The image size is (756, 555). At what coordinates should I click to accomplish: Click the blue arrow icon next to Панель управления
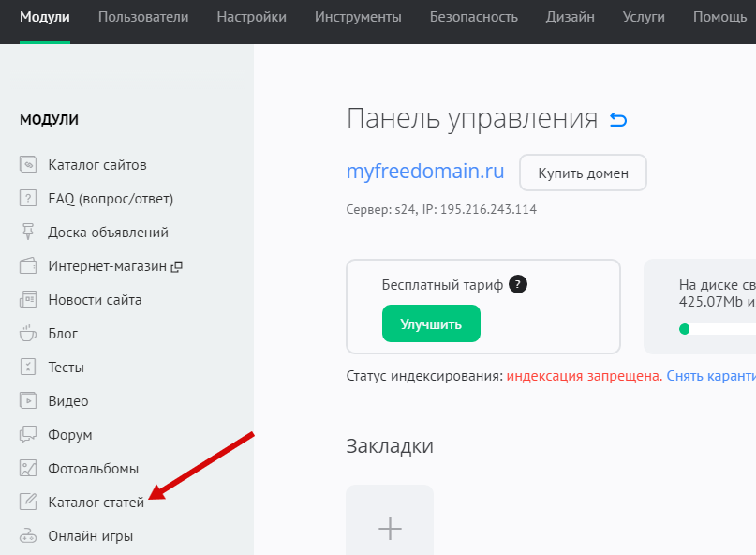click(x=618, y=119)
